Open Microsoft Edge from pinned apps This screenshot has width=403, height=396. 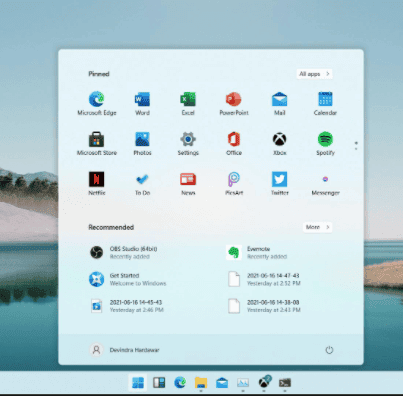97,103
